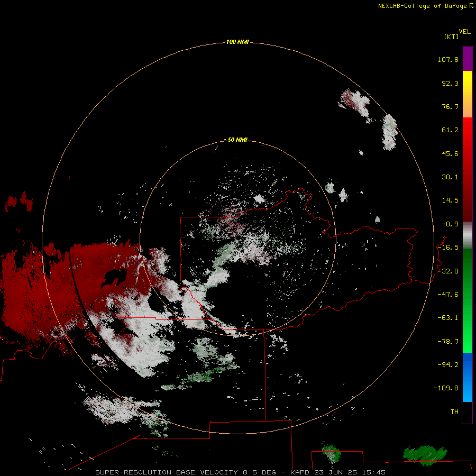Click the -63.1 velocity scale value
This screenshot has height=476, width=476.
[x=448, y=318]
